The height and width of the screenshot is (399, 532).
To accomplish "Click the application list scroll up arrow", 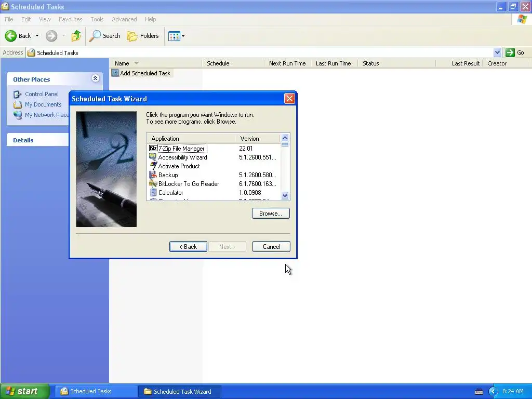I will click(x=285, y=138).
